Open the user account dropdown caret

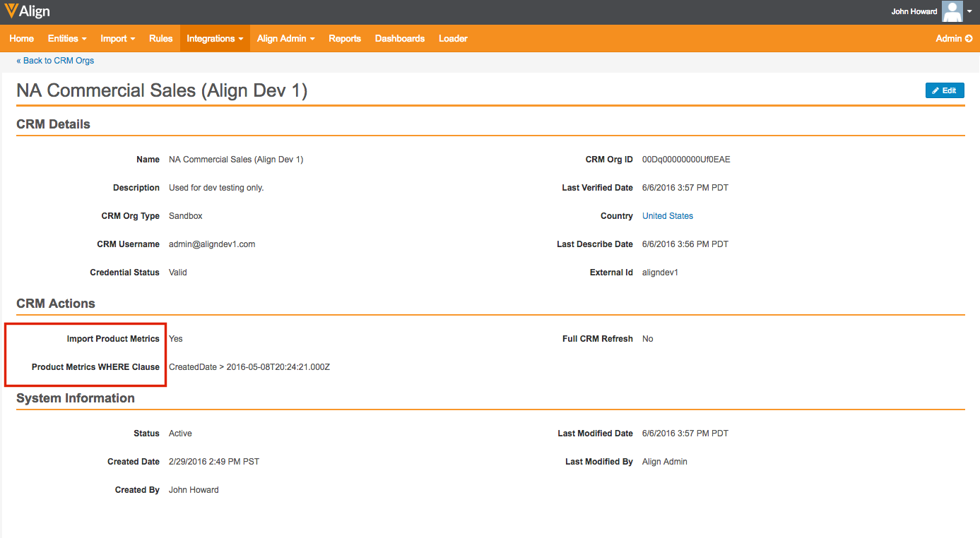[x=970, y=11]
